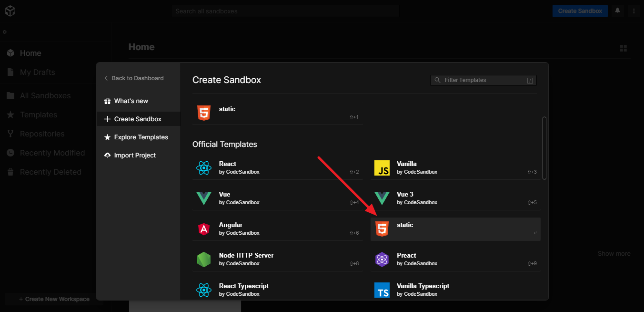The width and height of the screenshot is (644, 312).
Task: Click the React template atom icon
Action: tap(203, 168)
